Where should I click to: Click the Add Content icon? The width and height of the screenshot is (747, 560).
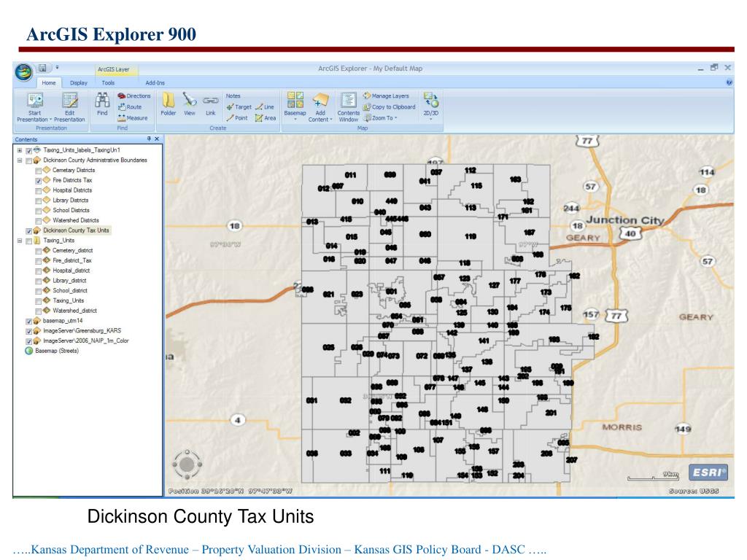(x=320, y=101)
